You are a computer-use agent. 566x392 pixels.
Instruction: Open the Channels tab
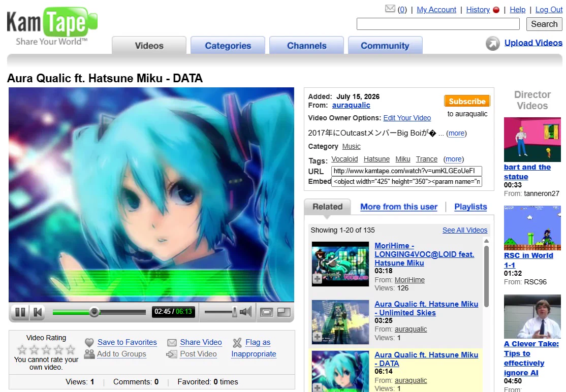tap(306, 45)
